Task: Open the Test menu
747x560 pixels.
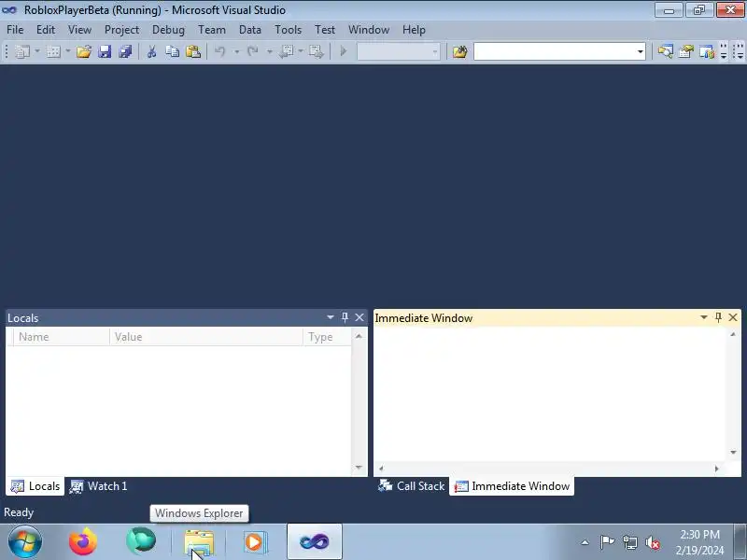Action: (x=325, y=30)
